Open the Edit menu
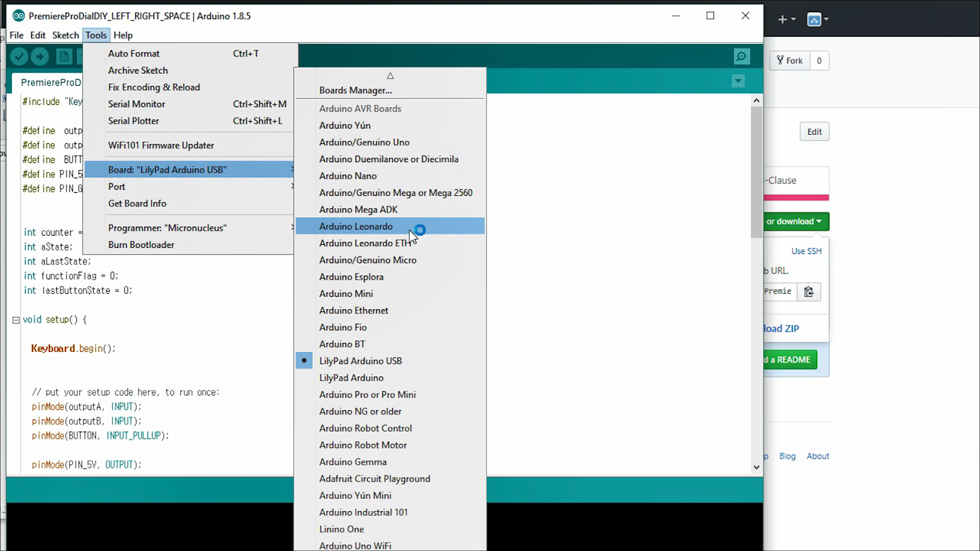Viewport: 980px width, 551px height. point(38,35)
